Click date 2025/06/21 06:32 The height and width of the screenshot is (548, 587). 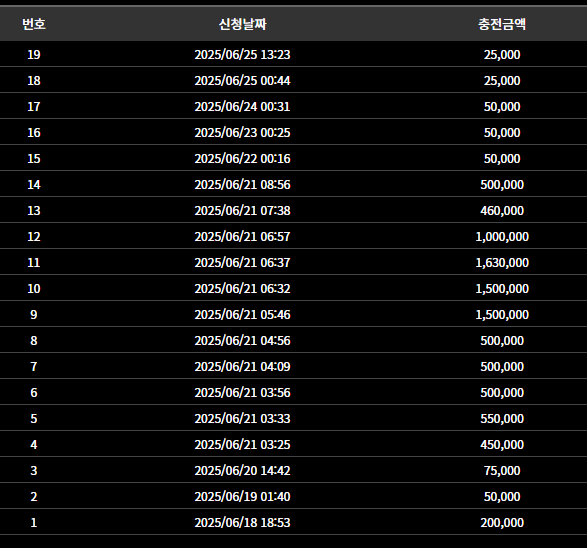[242, 289]
